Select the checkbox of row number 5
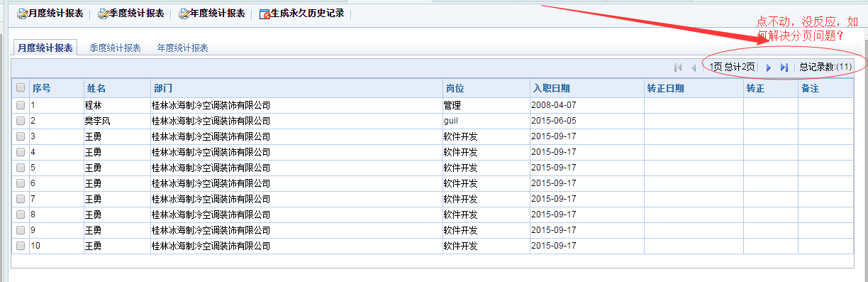The height and width of the screenshot is (282, 868). (x=21, y=168)
